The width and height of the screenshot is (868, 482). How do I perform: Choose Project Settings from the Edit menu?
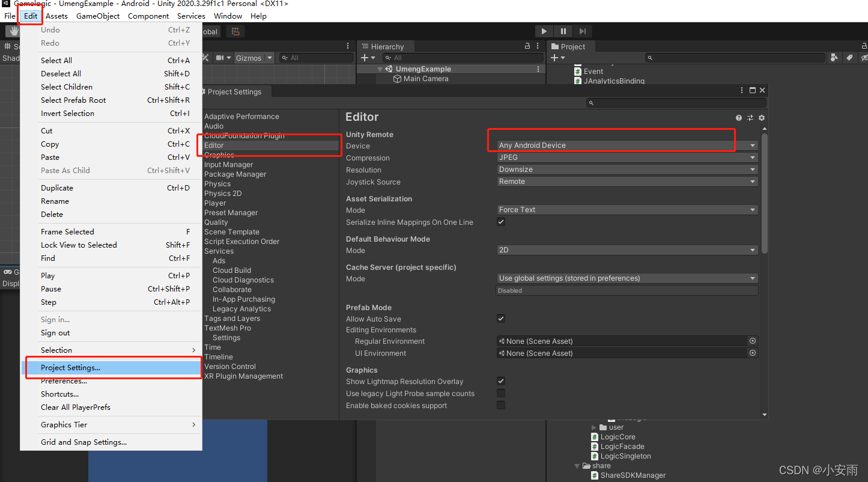click(x=70, y=367)
